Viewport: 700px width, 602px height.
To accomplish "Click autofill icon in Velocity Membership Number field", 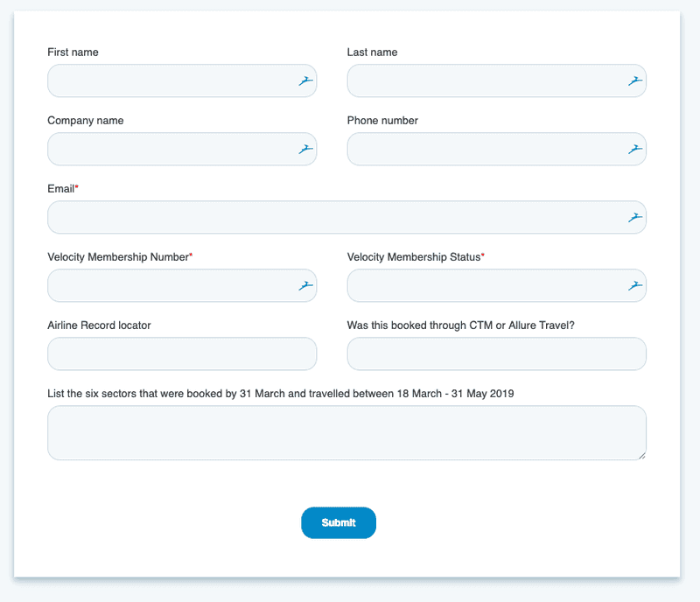I will (x=305, y=286).
